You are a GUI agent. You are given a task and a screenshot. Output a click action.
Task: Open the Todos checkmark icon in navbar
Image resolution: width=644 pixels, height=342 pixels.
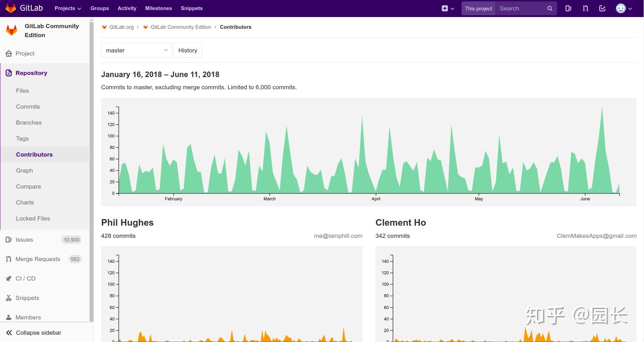tap(602, 8)
